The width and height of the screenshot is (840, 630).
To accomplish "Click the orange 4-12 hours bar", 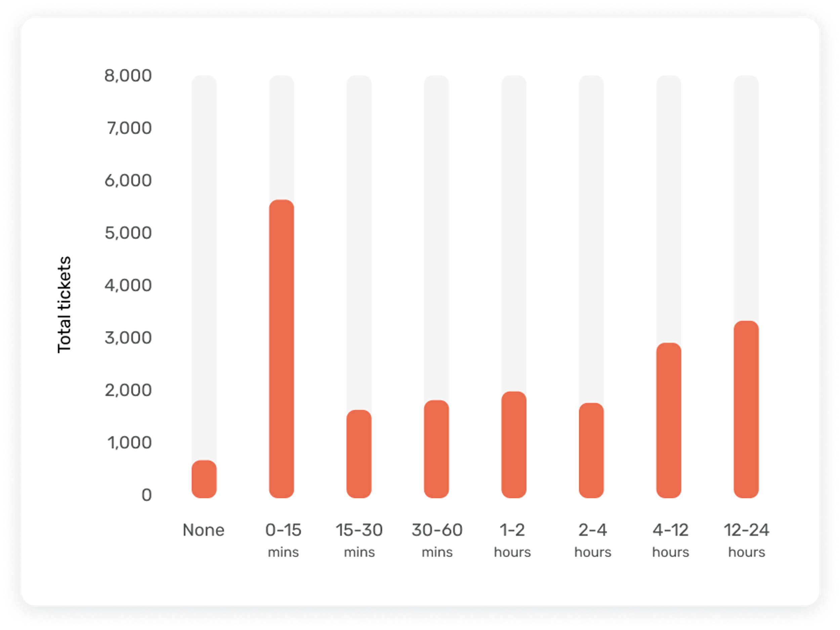I will 669,420.
